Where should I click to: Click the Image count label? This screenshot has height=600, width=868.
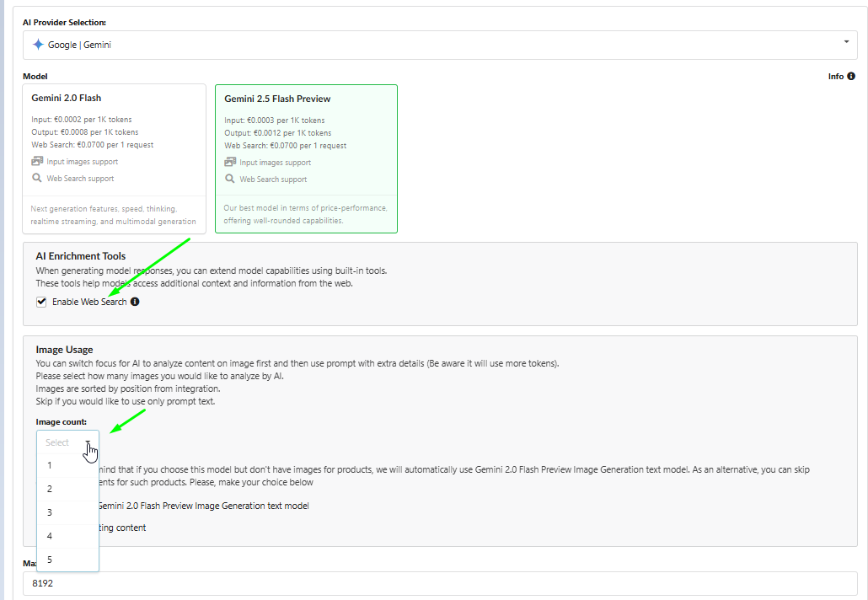tap(62, 422)
